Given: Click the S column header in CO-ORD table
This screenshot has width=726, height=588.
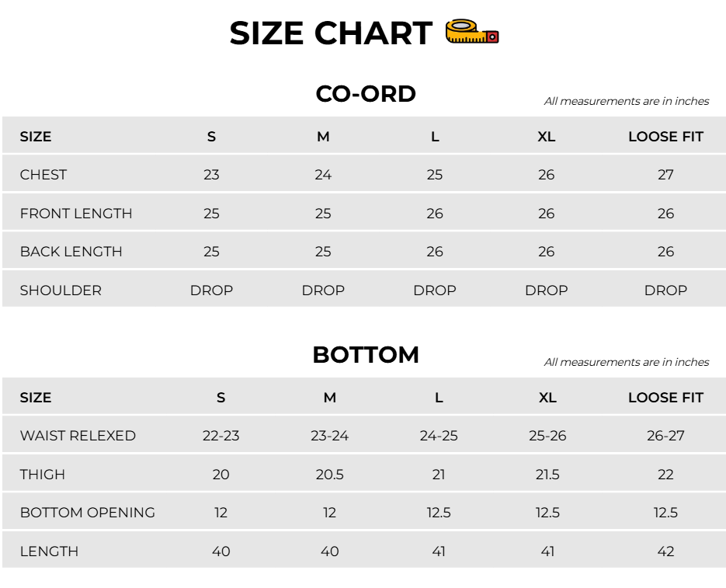Looking at the screenshot, I should click(x=211, y=137).
